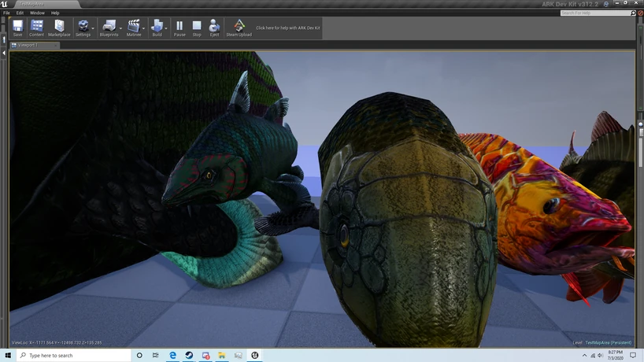Pause the running simulation
Image resolution: width=644 pixels, height=362 pixels.
pyautogui.click(x=180, y=28)
